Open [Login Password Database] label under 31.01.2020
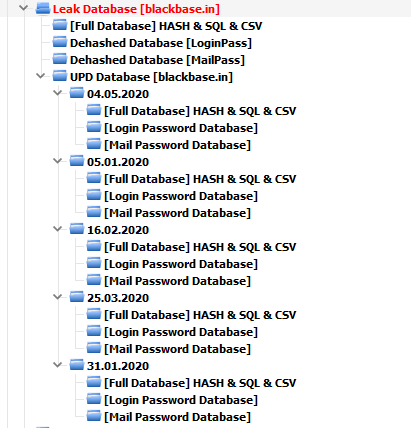The width and height of the screenshot is (411, 428). click(181, 400)
